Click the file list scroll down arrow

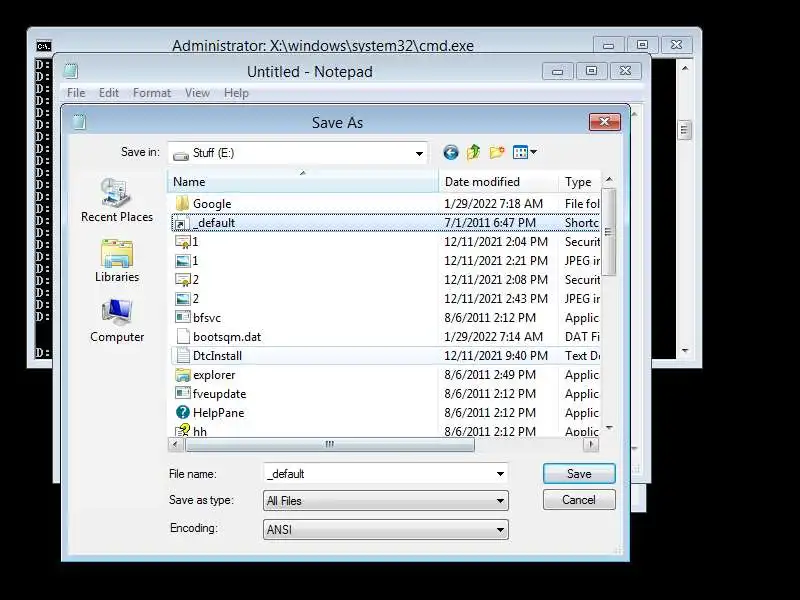pyautogui.click(x=608, y=428)
